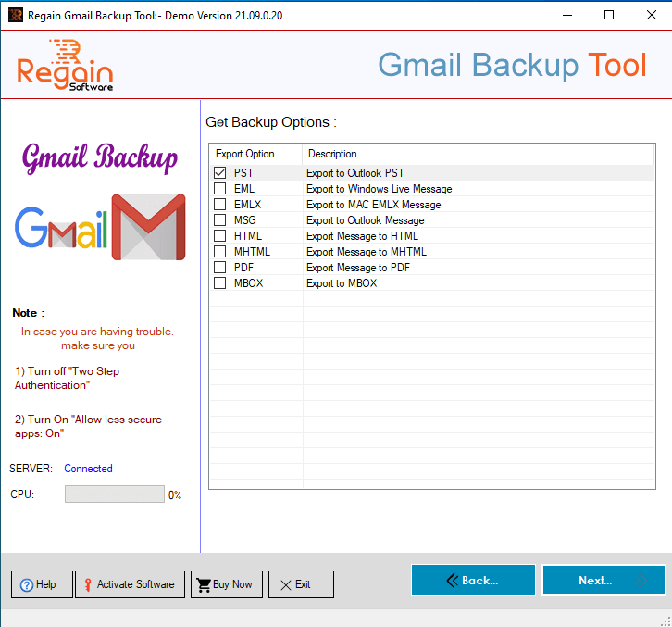Image resolution: width=672 pixels, height=627 pixels.
Task: Click the shopping cart icon
Action: tap(203, 585)
